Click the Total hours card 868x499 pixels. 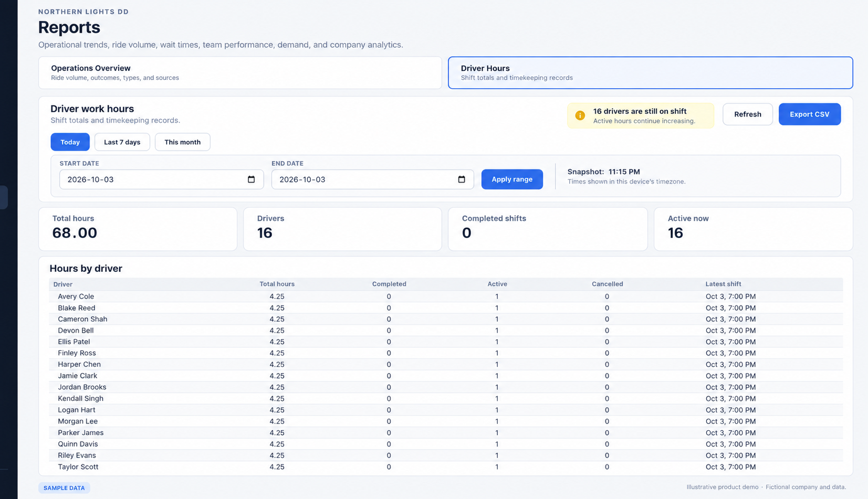tap(138, 229)
